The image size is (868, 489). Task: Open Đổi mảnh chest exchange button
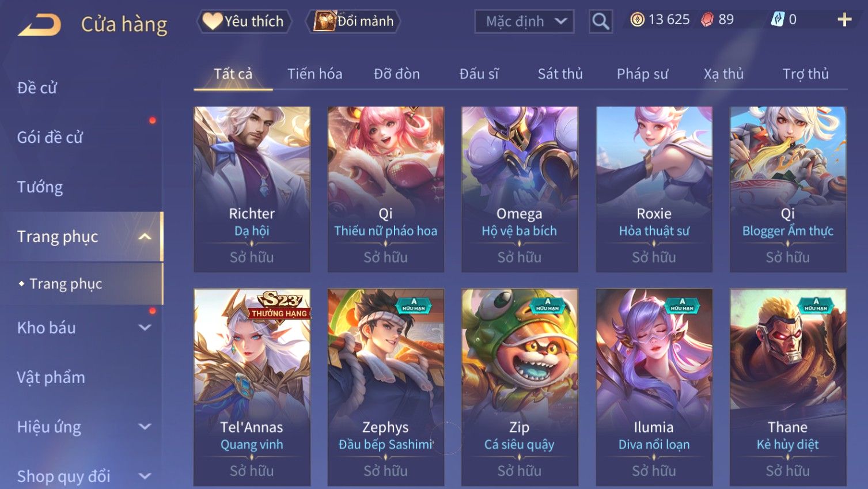[x=354, y=21]
